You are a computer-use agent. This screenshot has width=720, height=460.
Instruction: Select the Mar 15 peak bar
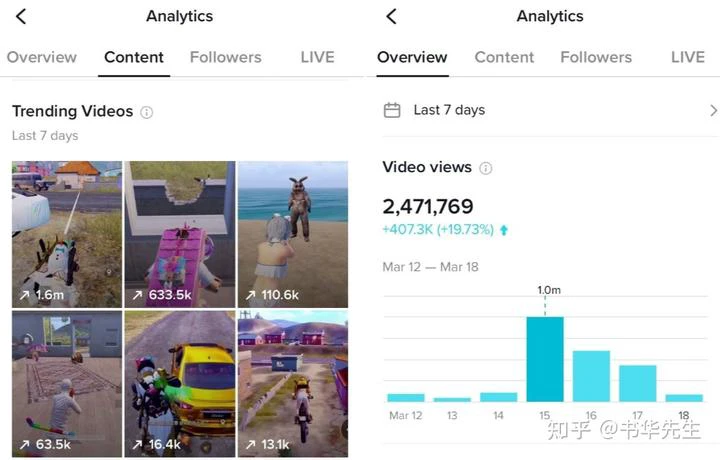(x=545, y=359)
